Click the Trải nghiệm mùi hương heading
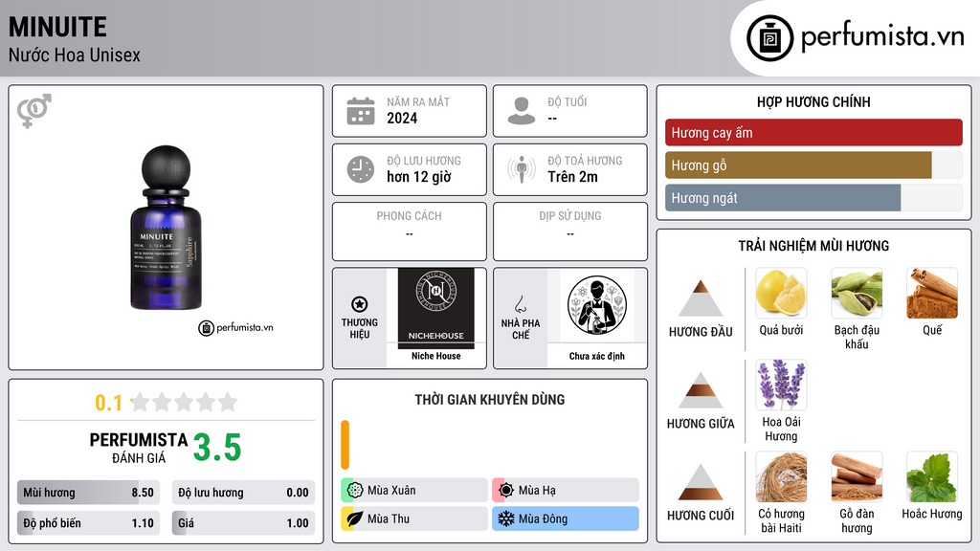980x551 pixels. click(813, 246)
